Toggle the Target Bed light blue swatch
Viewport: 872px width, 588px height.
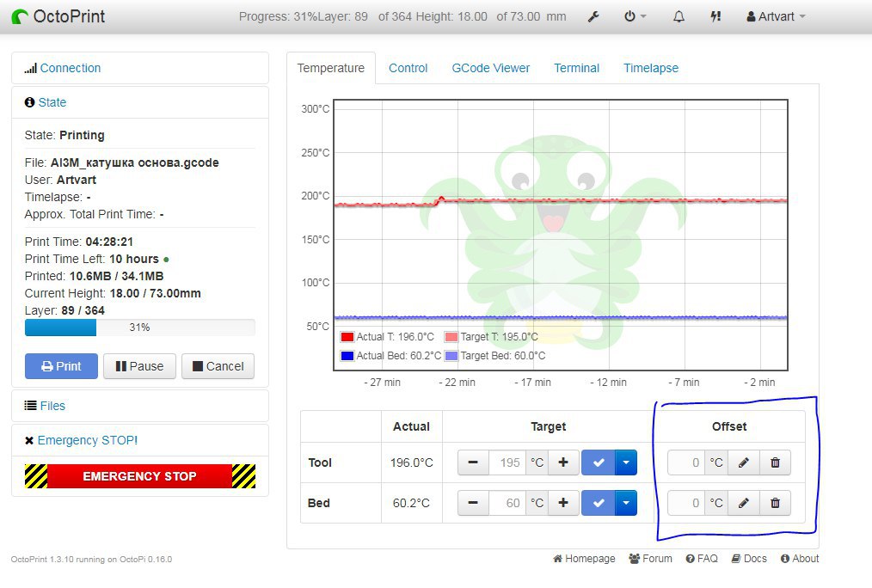(451, 356)
